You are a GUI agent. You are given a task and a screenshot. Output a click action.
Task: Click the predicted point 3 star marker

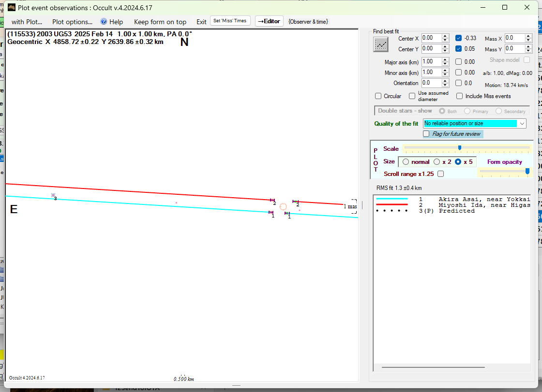[x=53, y=195]
